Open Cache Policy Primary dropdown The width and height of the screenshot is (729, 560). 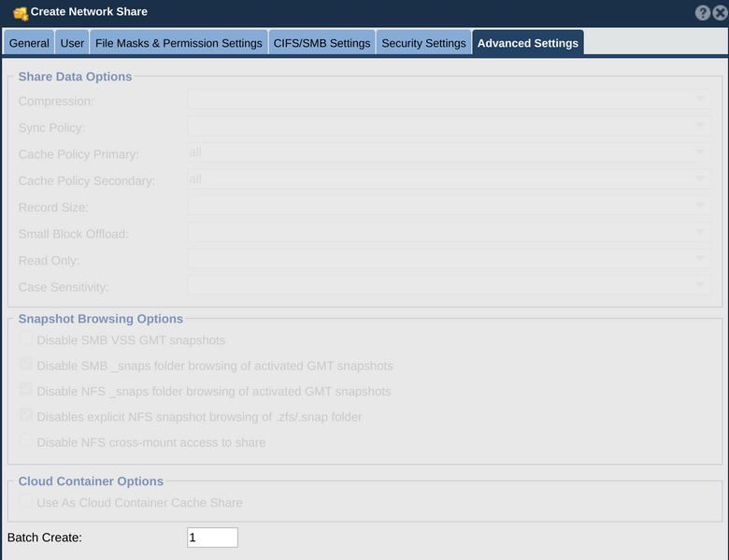tap(449, 152)
